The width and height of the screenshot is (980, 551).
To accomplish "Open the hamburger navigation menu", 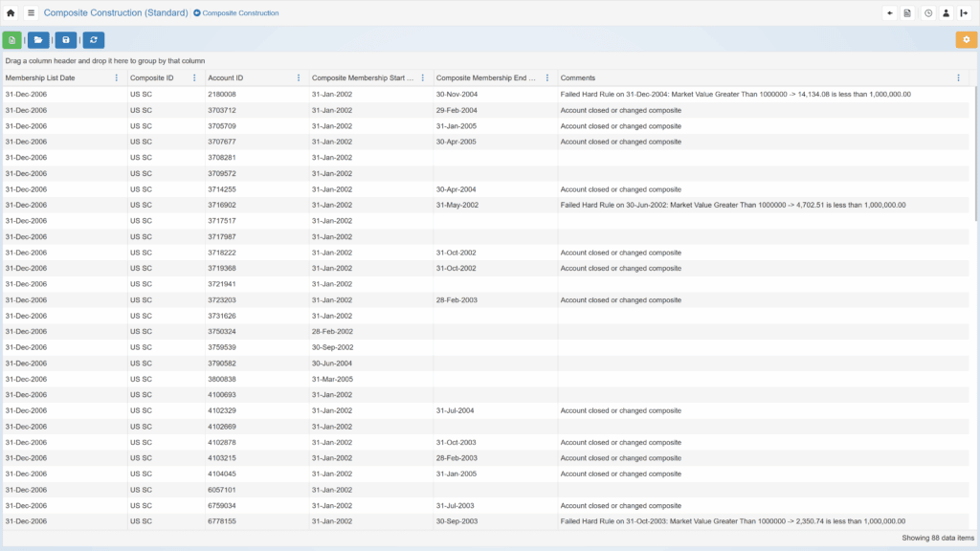I will 31,13.
